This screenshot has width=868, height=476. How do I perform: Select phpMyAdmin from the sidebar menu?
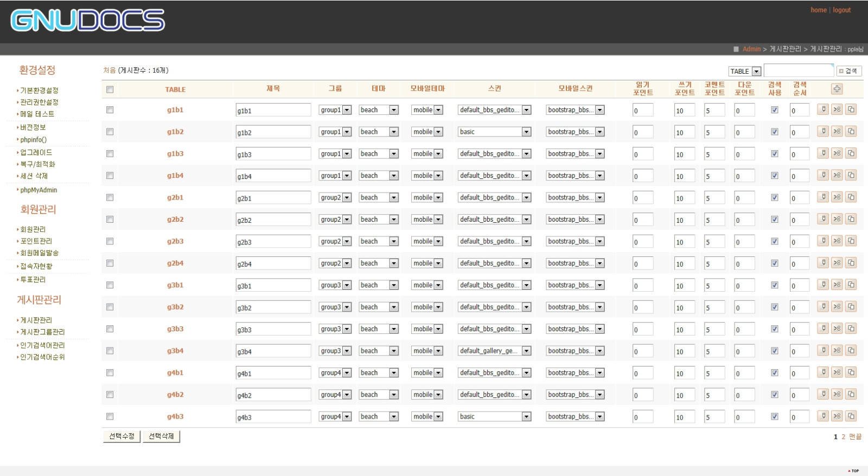point(39,190)
